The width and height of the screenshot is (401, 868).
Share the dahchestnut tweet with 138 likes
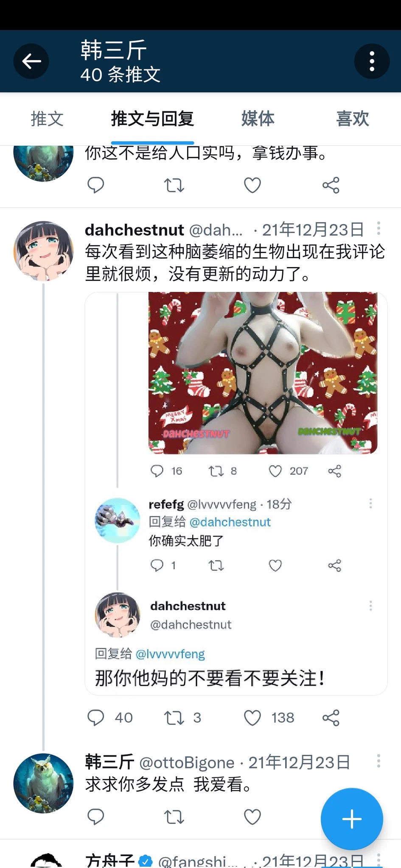click(x=331, y=718)
